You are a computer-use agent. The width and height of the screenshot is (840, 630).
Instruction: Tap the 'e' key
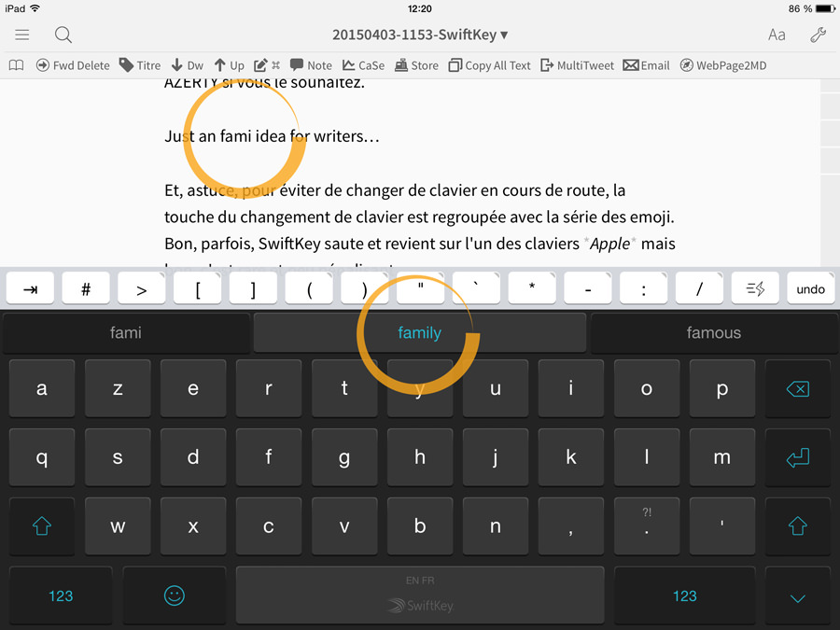pos(193,388)
